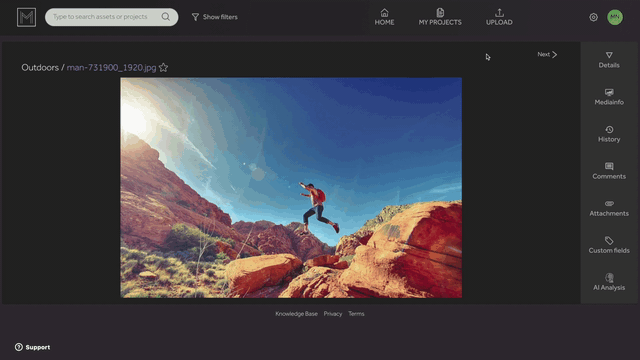The height and width of the screenshot is (360, 640).
Task: Open MY PROJECTS
Action: [440, 17]
